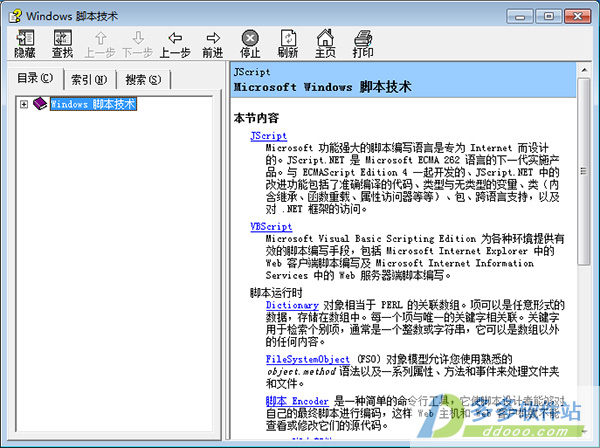Open the FileSystemObject link

pos(308,359)
